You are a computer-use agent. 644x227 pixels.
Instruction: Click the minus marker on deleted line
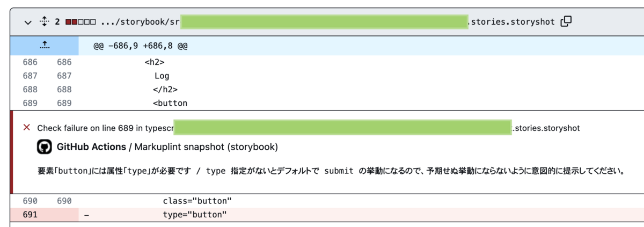pyautogui.click(x=86, y=215)
